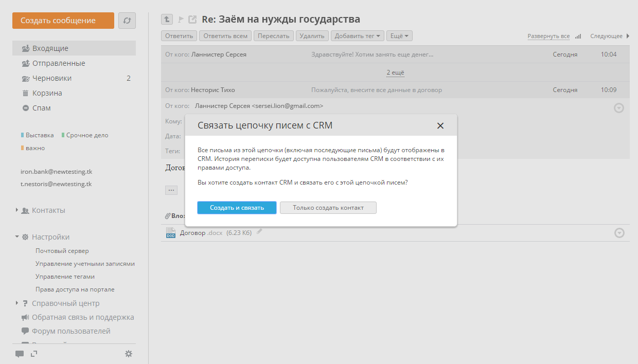Screen dimensions: 638x364
Task: Expand the '2 ещё' hidden messages link
Action: [x=396, y=73]
